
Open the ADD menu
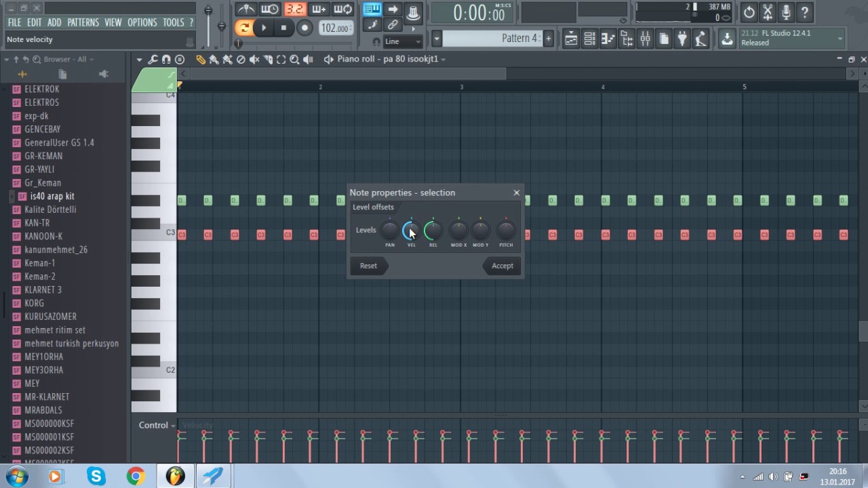click(54, 22)
